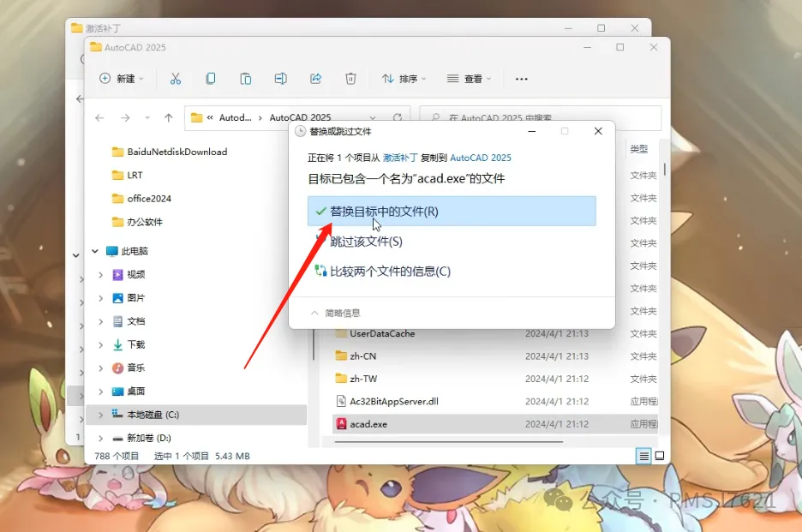Select the zh-CN folder row

(495, 356)
